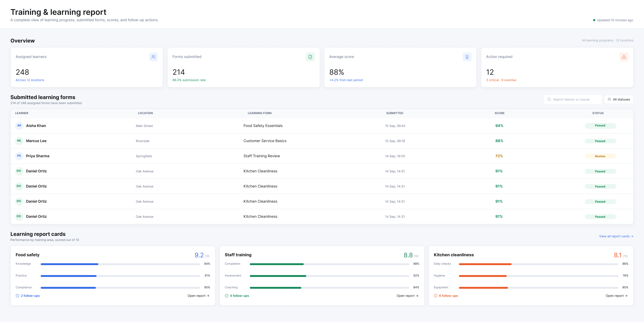Sort by the STATUS column header
The width and height of the screenshot is (644, 322).
pyautogui.click(x=598, y=113)
